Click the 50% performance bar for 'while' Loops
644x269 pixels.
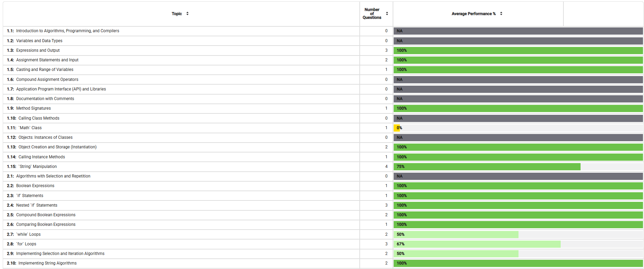(x=456, y=234)
